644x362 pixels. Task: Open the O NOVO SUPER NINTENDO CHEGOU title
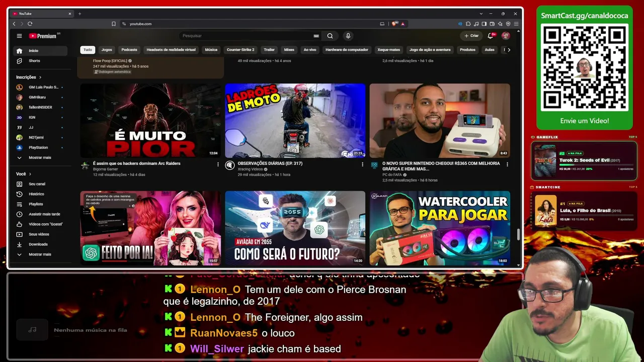coord(441,166)
